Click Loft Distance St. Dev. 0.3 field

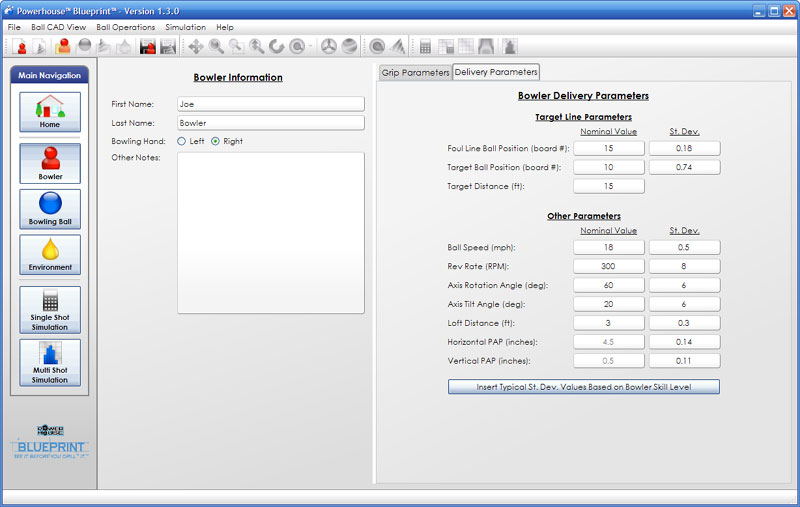click(685, 323)
